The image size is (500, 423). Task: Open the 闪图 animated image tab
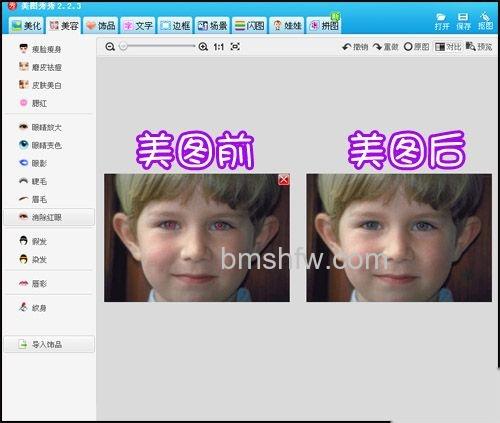point(249,26)
